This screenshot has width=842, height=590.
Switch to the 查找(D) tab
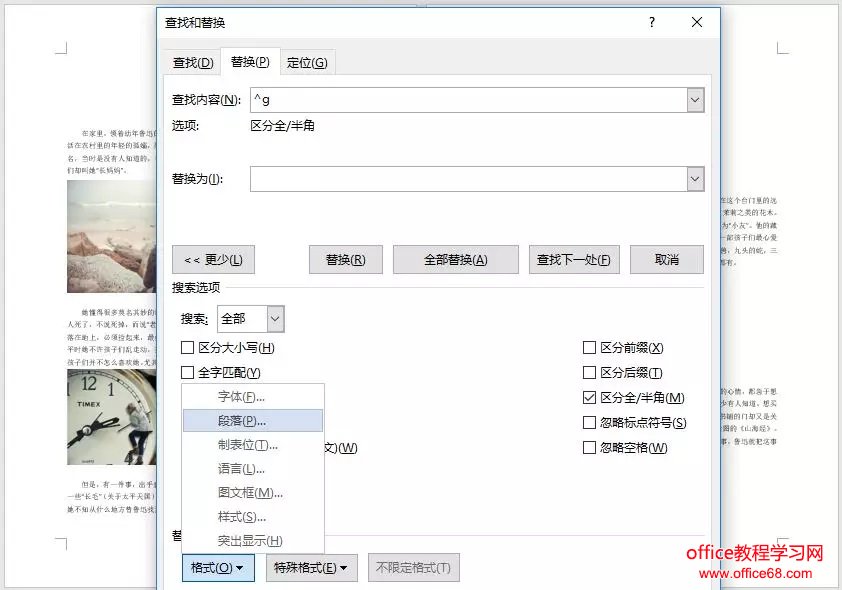[x=193, y=63]
